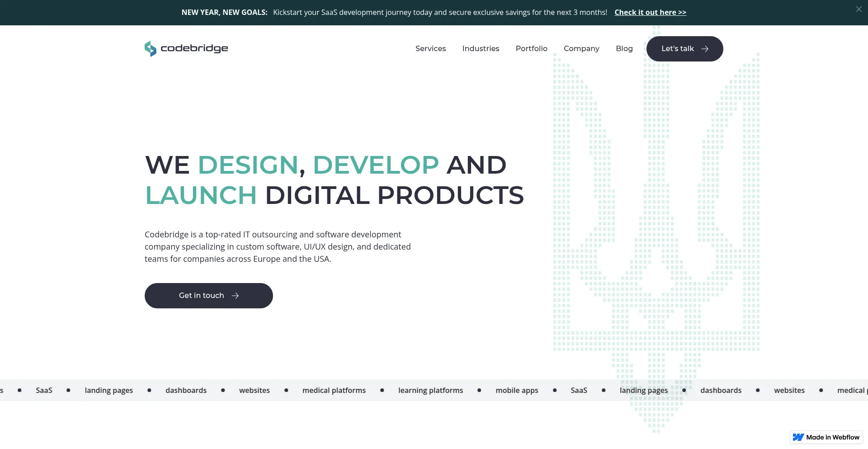Image resolution: width=868 pixels, height=449 pixels.
Task: Click 'dashboards' in the ticker strip
Action: point(186,390)
